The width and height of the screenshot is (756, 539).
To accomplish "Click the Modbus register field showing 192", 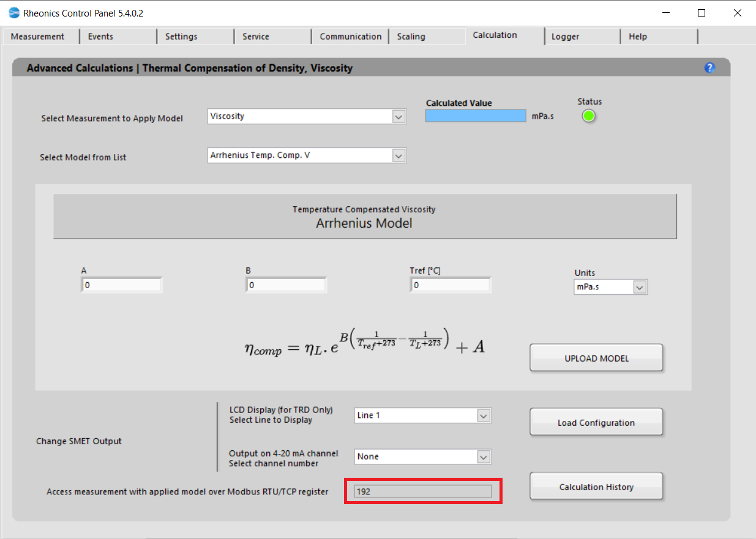I will [x=423, y=491].
